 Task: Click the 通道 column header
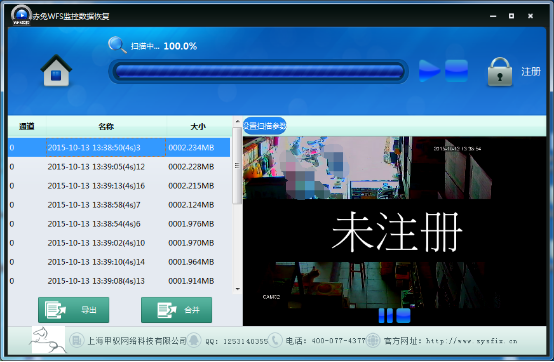coord(27,126)
